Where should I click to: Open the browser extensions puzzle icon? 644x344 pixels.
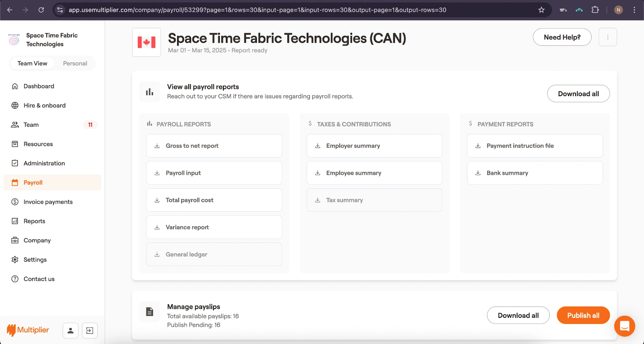coord(595,10)
